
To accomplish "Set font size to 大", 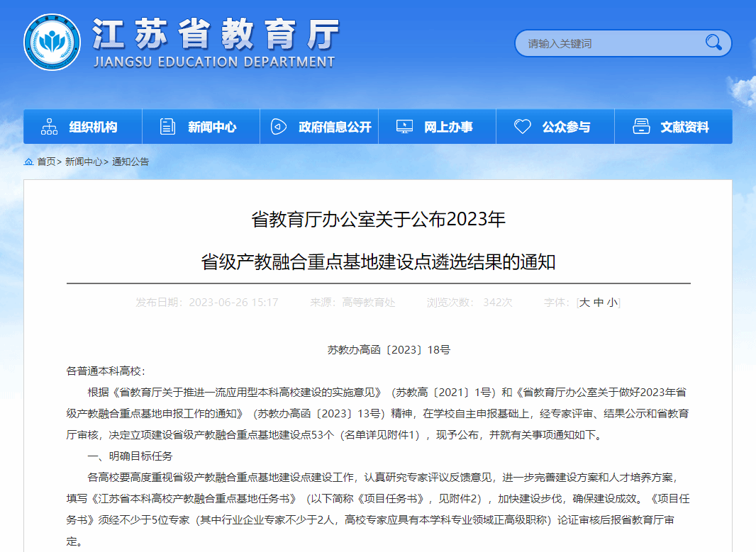I will point(585,303).
